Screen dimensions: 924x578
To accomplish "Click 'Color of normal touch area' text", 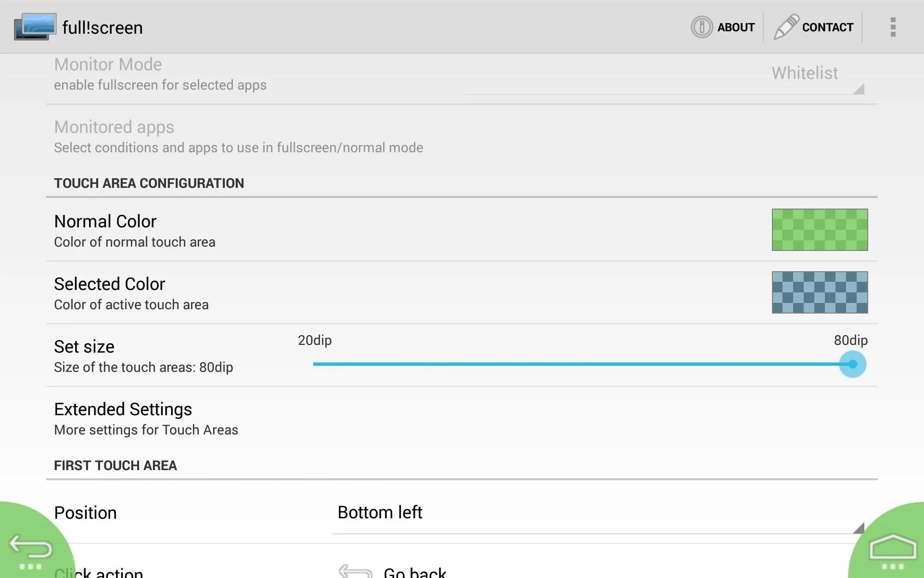I will (x=135, y=242).
